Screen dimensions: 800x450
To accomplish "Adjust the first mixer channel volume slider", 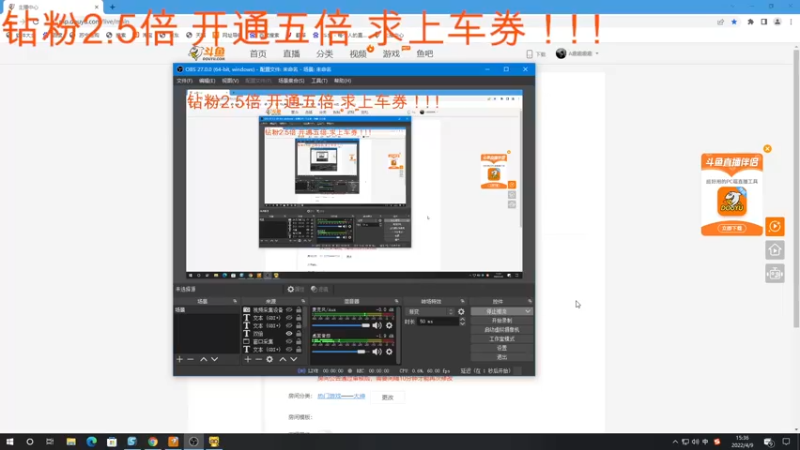I will click(341, 326).
